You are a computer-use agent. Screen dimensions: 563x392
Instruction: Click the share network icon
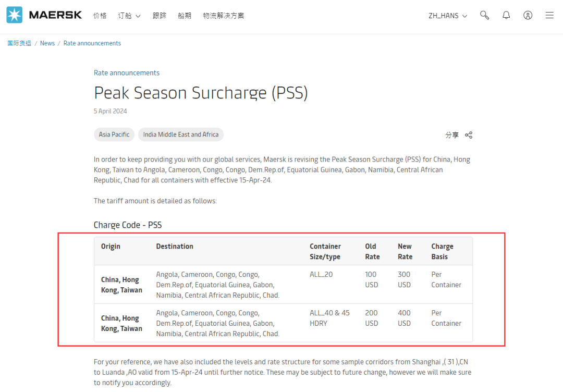(469, 135)
